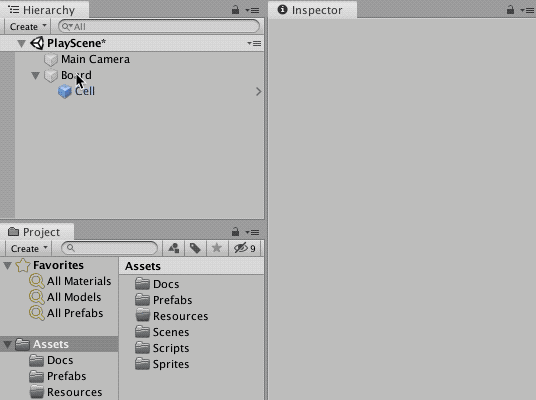Collapse the PlayScene scene tree
Screen dimensions: 536x400
(x=22, y=44)
